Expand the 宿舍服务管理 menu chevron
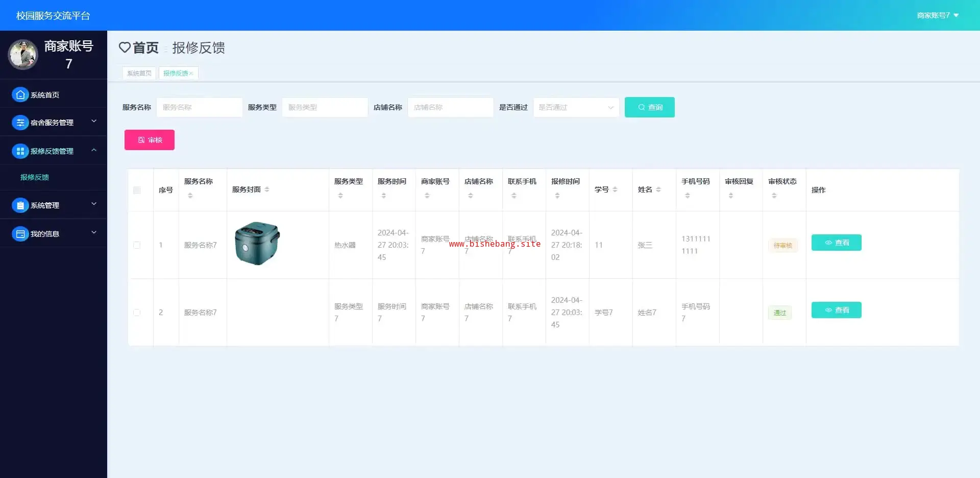The height and width of the screenshot is (478, 980). click(x=94, y=122)
